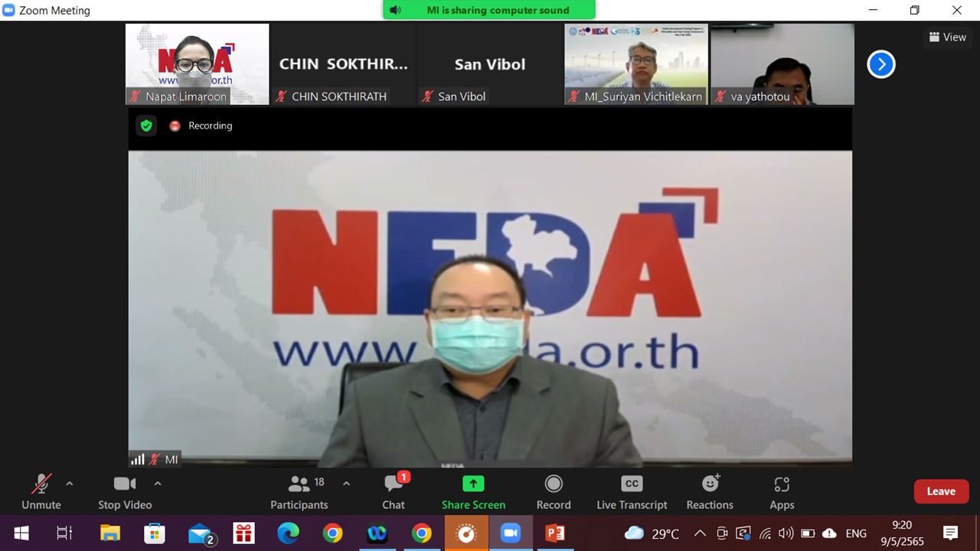Open the weather widget showing 29°C
This screenshot has width=980, height=551.
(x=652, y=533)
